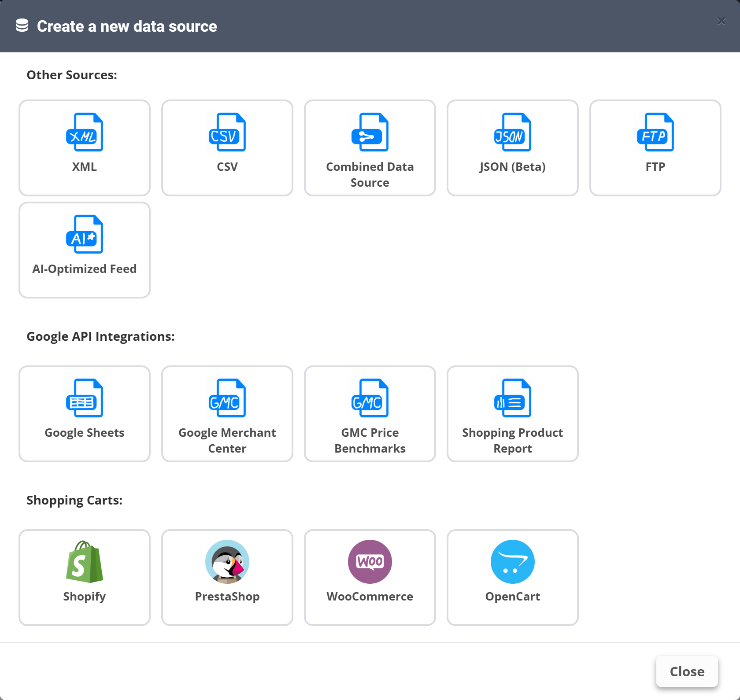The height and width of the screenshot is (700, 740).
Task: Click the Close button in the footer
Action: point(687,671)
